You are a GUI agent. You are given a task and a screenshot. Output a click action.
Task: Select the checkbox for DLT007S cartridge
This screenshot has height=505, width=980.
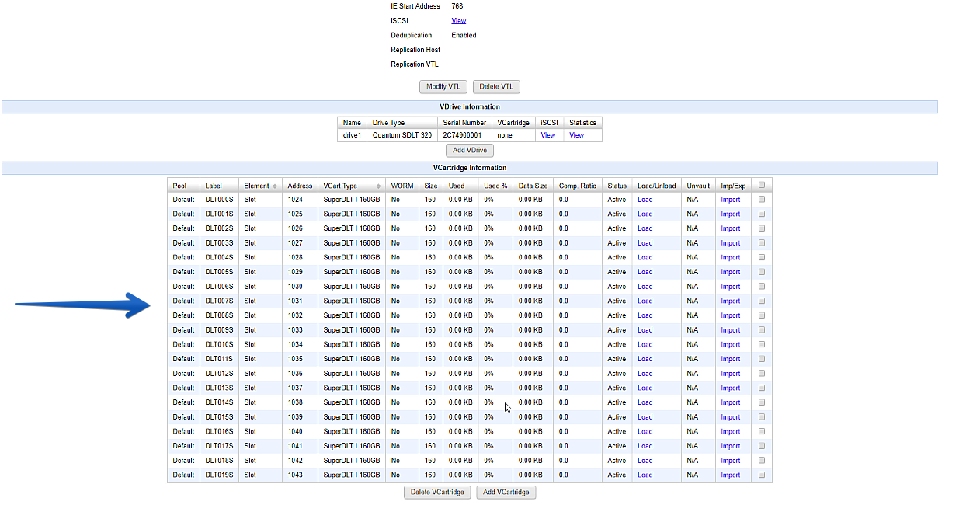click(762, 301)
